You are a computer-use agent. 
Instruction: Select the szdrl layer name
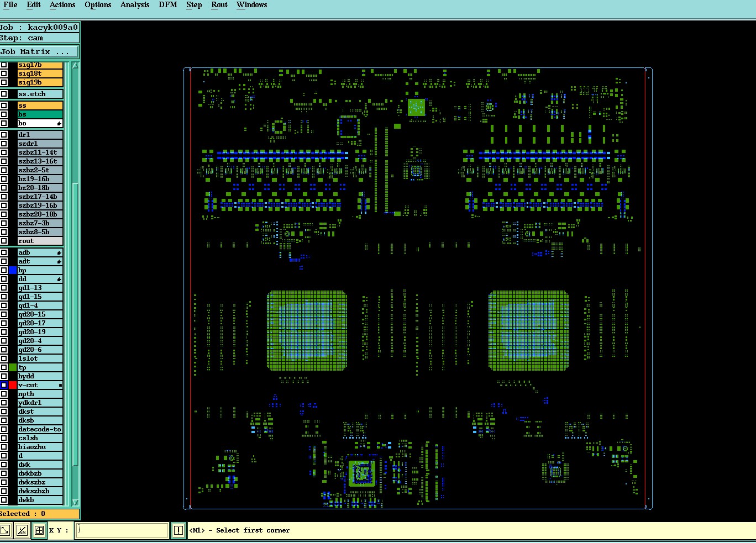pyautogui.click(x=40, y=144)
